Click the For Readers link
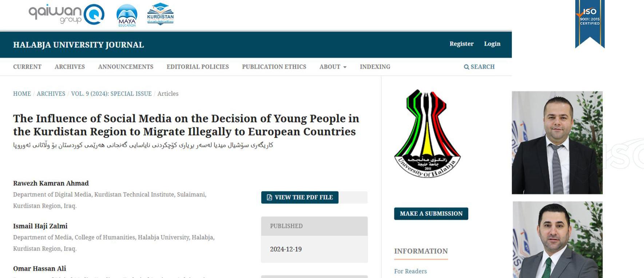644x278 pixels. 410,271
